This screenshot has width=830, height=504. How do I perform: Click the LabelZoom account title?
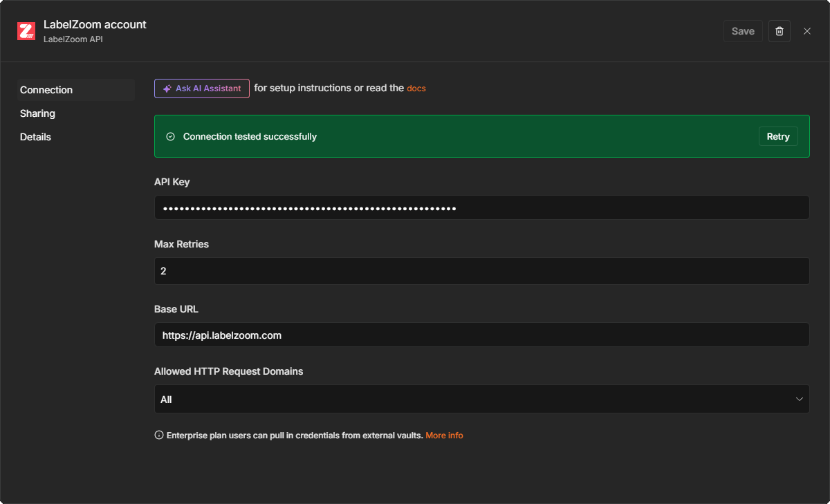pos(95,24)
